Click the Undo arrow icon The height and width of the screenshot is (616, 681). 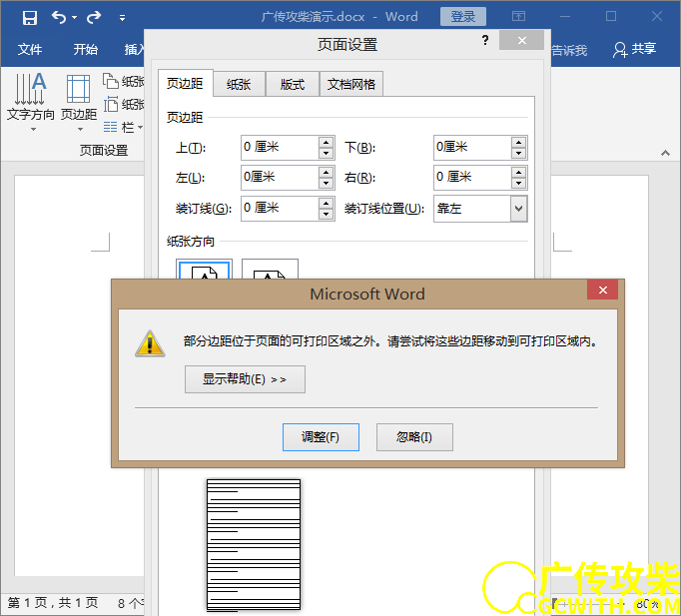pyautogui.click(x=58, y=17)
